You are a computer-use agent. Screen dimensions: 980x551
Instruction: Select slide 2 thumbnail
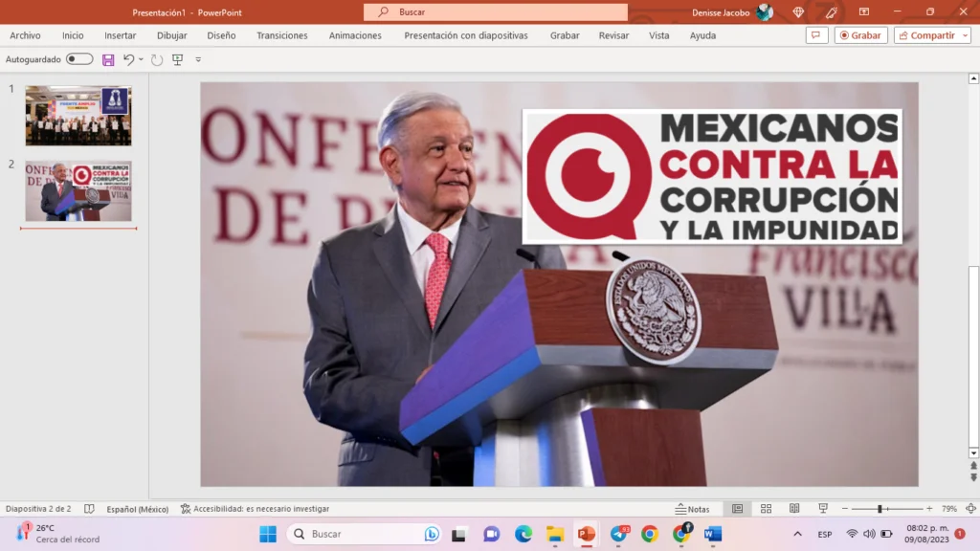click(78, 190)
